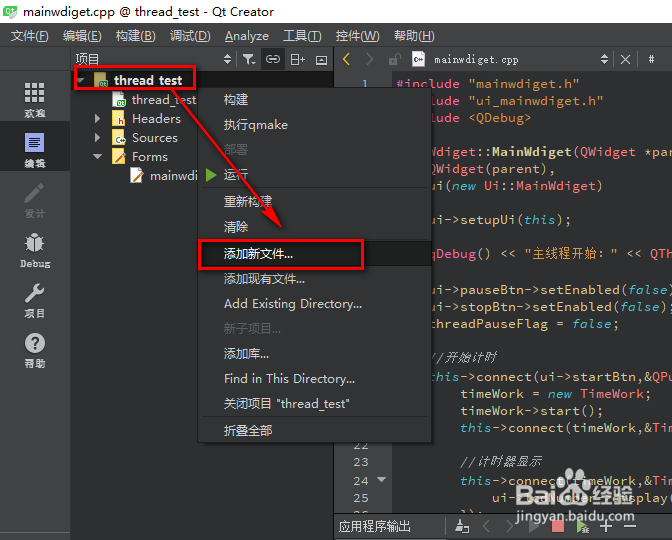The height and width of the screenshot is (540, 672).
Task: Choose 关闭项目 "thread_test" menu item
Action: click(x=314, y=403)
